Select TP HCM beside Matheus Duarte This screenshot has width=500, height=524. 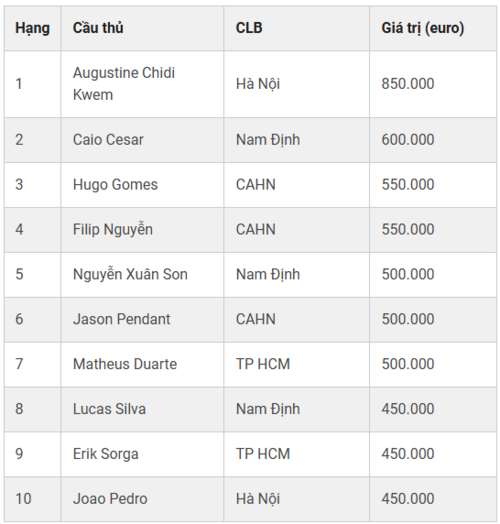(263, 364)
